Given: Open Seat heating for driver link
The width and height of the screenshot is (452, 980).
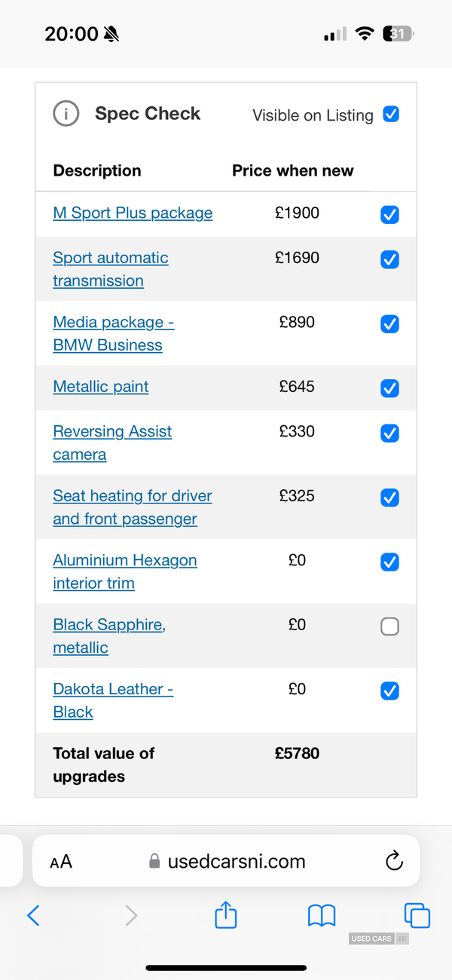Looking at the screenshot, I should (x=133, y=507).
